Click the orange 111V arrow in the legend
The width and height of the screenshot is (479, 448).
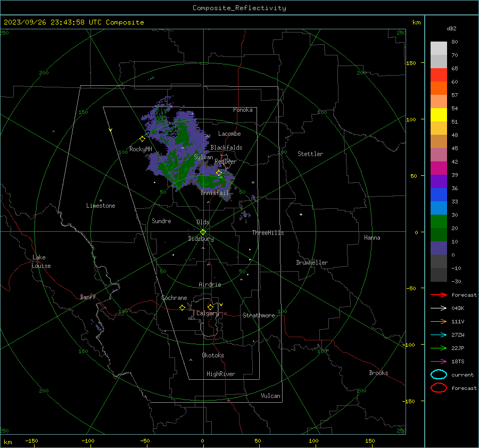pyautogui.click(x=439, y=321)
